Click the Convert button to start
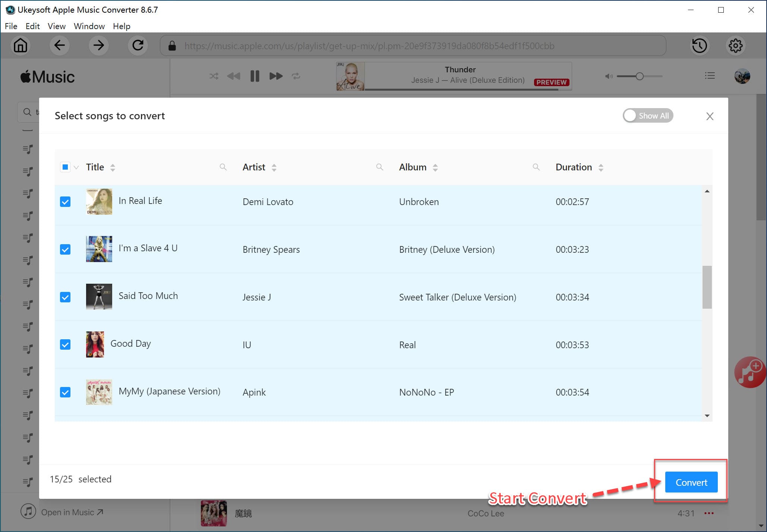The width and height of the screenshot is (767, 532). point(691,482)
